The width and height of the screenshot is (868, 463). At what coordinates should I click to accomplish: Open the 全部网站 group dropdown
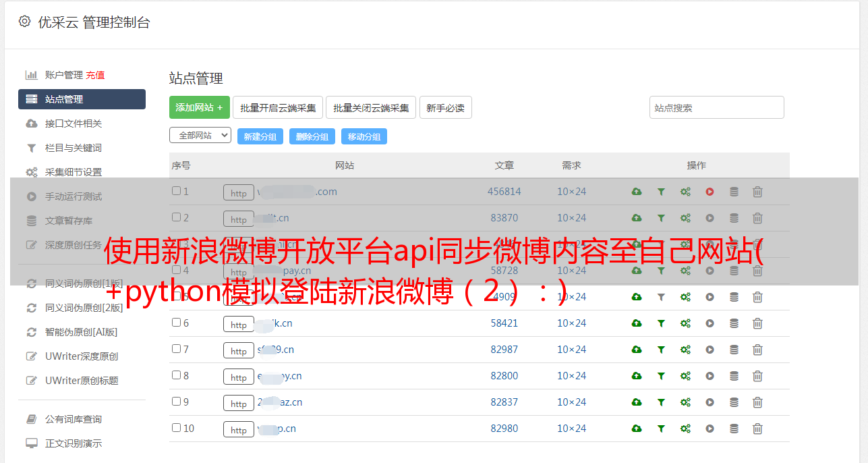pos(200,136)
